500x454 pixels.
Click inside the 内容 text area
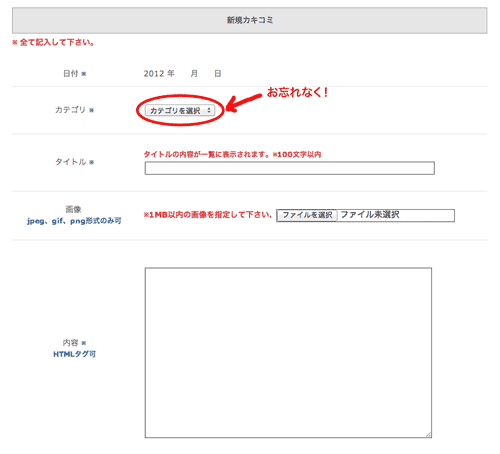(288, 353)
